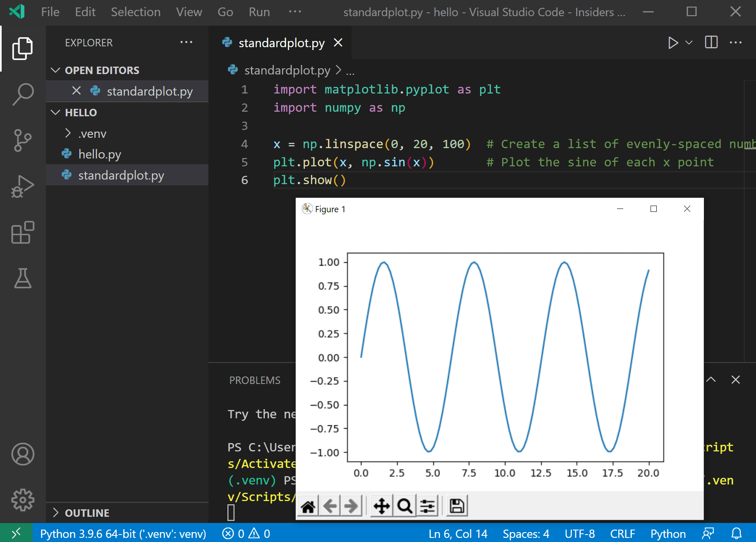Enable the zoom-to-rectangle tool
Screen dimensions: 756x542
(x=404, y=505)
